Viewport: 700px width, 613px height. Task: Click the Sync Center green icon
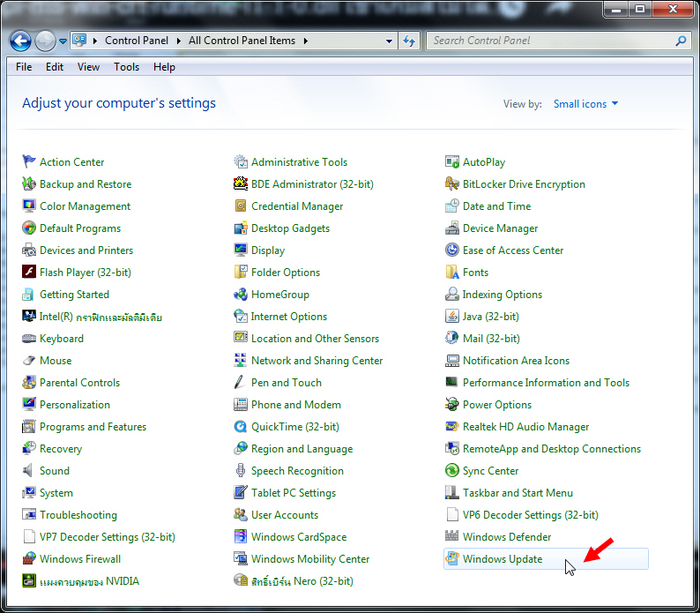pos(452,470)
